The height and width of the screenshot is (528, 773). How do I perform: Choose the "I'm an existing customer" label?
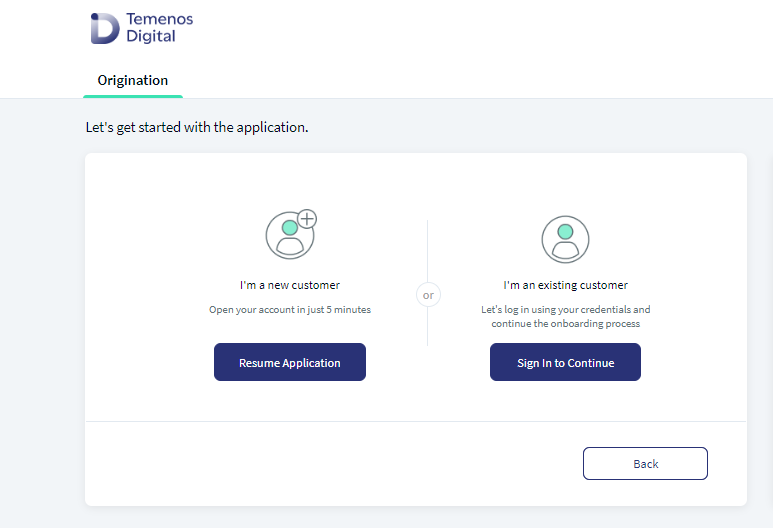(x=565, y=285)
